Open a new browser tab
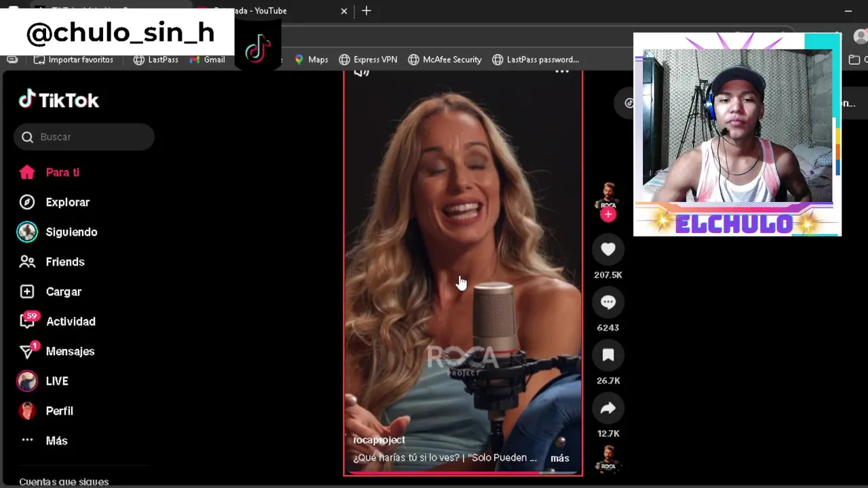This screenshot has height=488, width=868. click(x=366, y=11)
